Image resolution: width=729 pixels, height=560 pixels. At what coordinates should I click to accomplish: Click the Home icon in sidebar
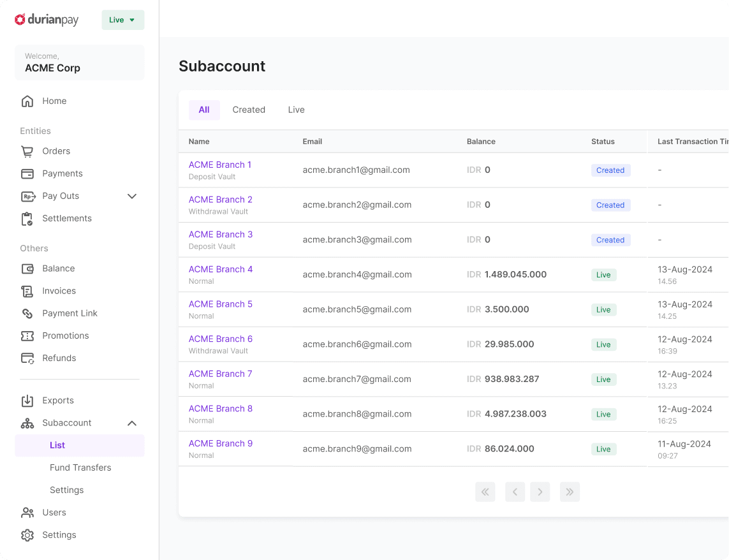[x=27, y=101]
